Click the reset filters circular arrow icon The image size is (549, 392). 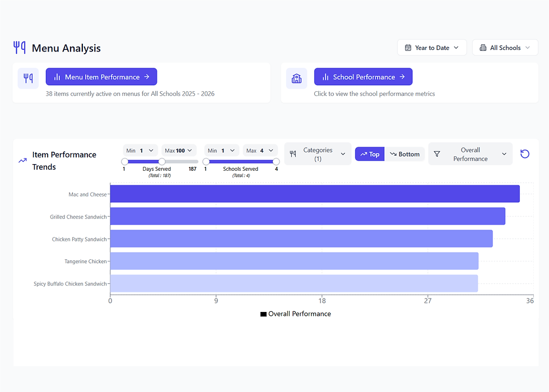pos(524,154)
